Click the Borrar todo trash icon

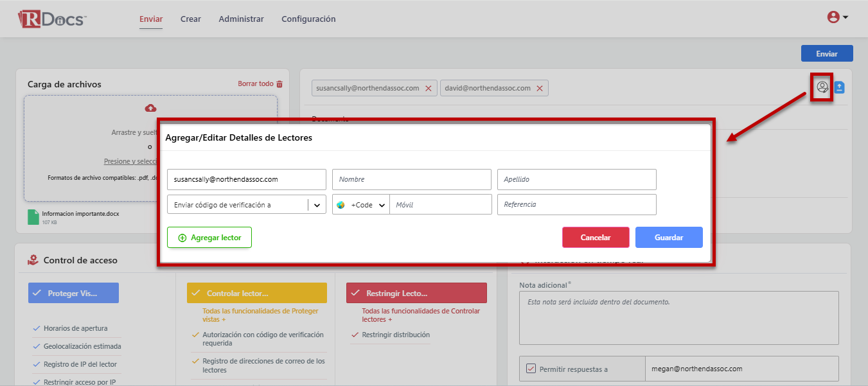[x=279, y=84]
